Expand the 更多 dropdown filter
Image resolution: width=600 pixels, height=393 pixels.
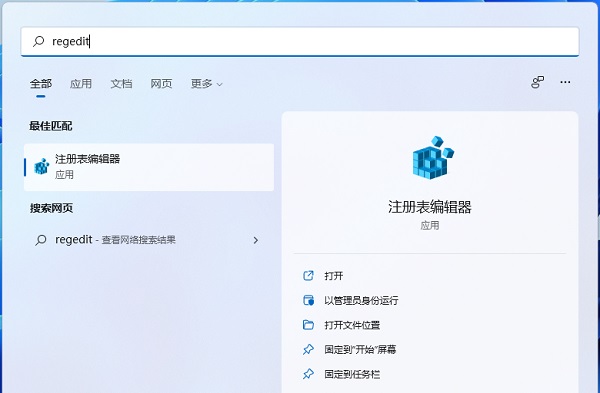[207, 84]
